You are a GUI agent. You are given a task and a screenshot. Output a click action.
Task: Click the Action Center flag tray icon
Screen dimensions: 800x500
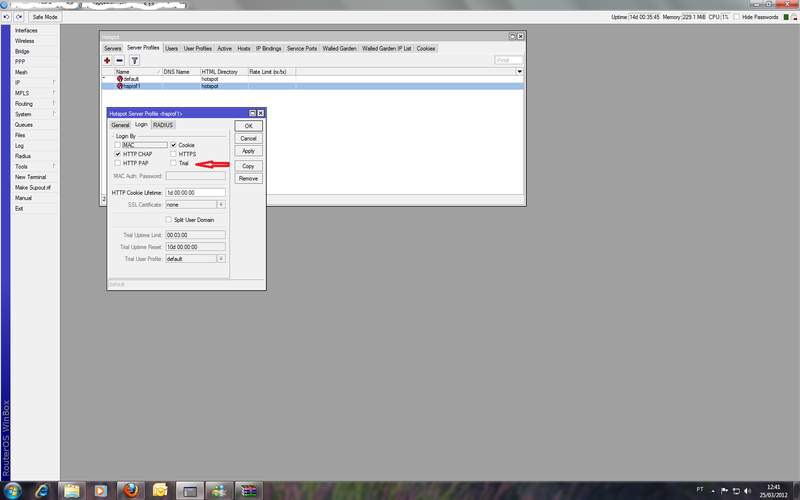click(724, 491)
